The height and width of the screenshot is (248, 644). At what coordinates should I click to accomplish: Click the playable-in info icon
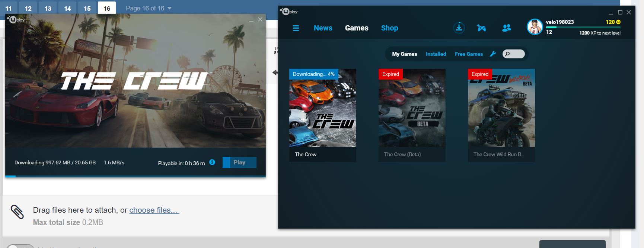point(212,162)
